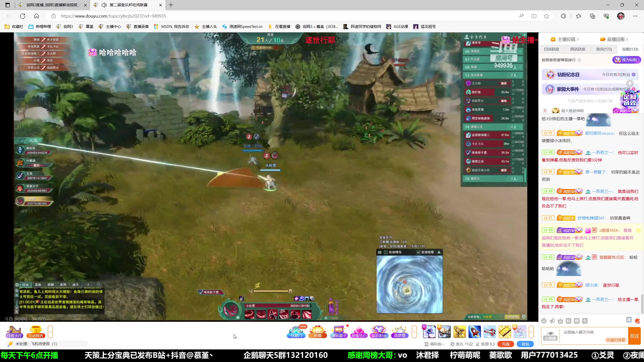Select the red rocket gift
This screenshot has height=362, width=644.
coord(474,332)
